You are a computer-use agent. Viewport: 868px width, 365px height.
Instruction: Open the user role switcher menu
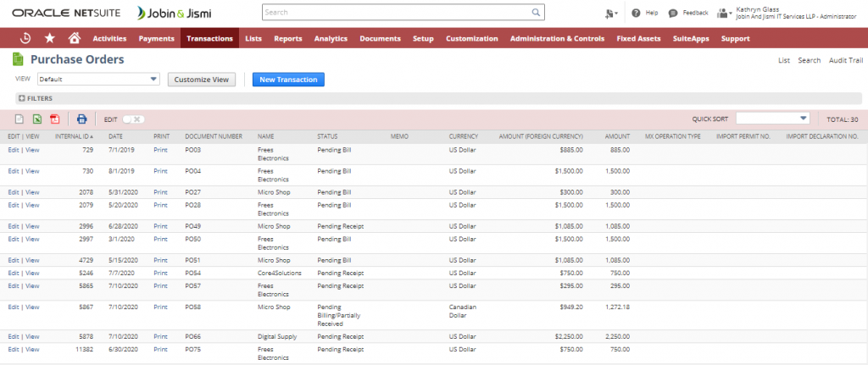pyautogui.click(x=725, y=14)
